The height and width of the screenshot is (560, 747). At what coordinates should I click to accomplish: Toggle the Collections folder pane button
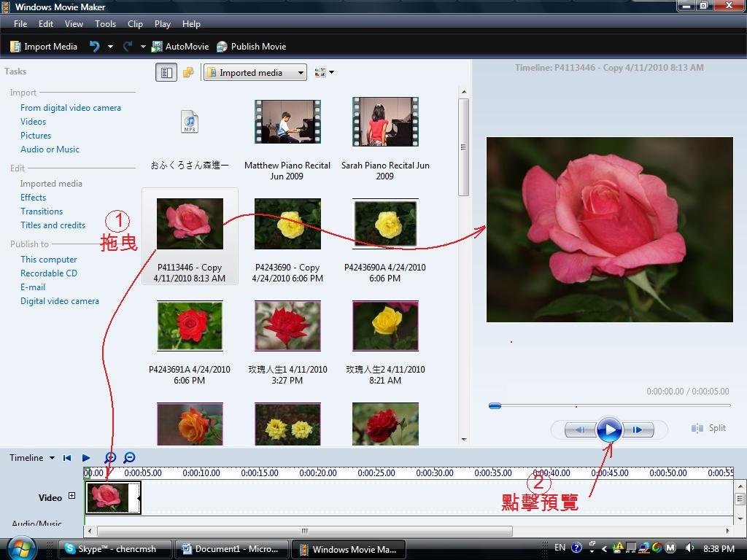tap(189, 72)
